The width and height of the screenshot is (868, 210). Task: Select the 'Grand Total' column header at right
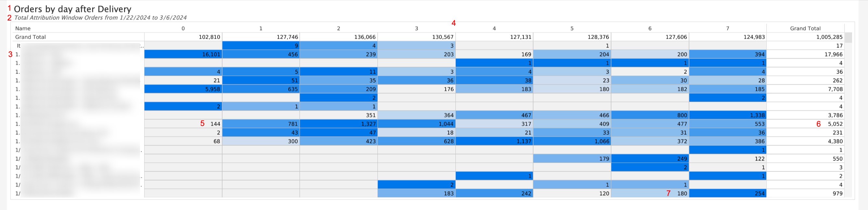click(805, 28)
